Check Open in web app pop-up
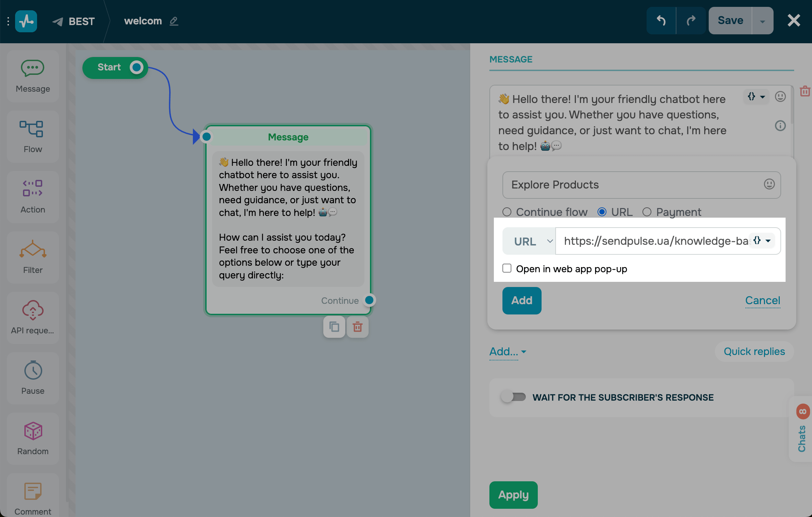 (507, 268)
